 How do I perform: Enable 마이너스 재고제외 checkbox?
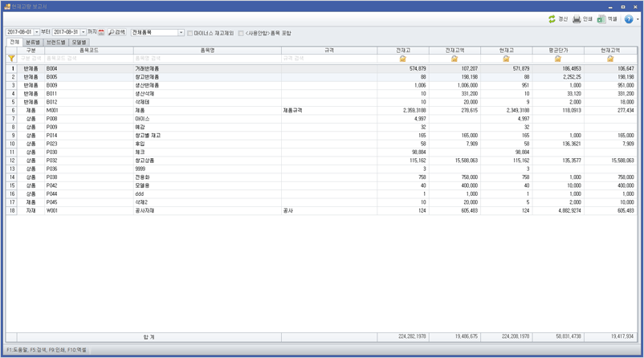pos(190,34)
